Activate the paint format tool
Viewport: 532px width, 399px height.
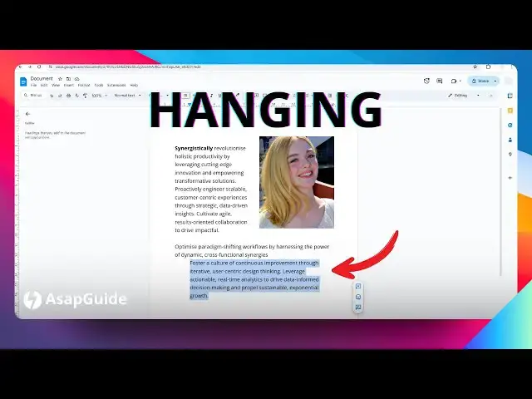click(x=85, y=96)
